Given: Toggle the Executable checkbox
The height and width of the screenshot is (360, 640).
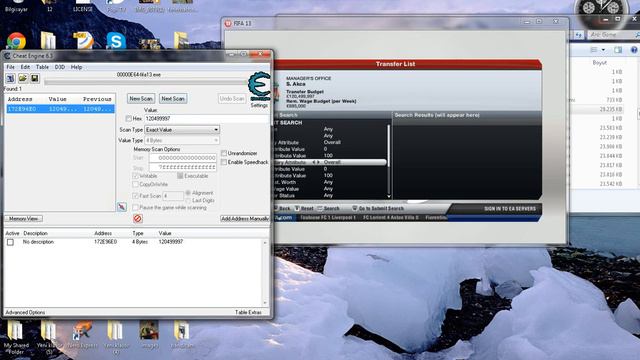Looking at the screenshot, I should click(180, 176).
